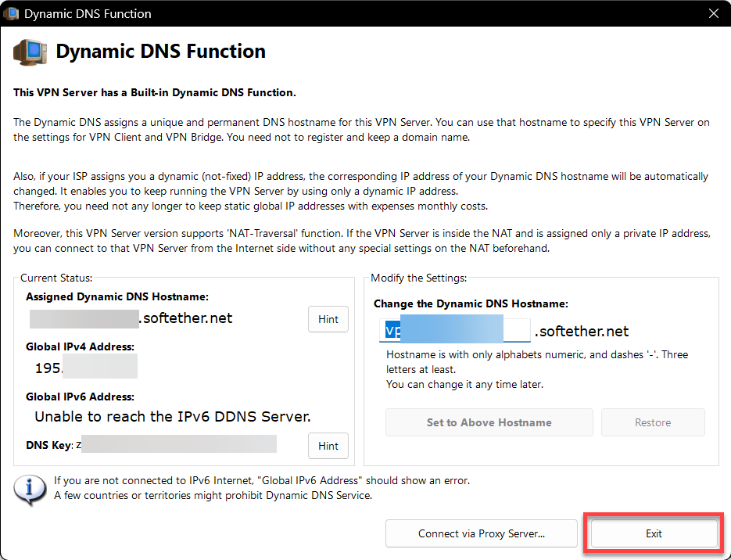Click 'Unable to reach the IPv6 DDNS Server.'

pyautogui.click(x=173, y=416)
